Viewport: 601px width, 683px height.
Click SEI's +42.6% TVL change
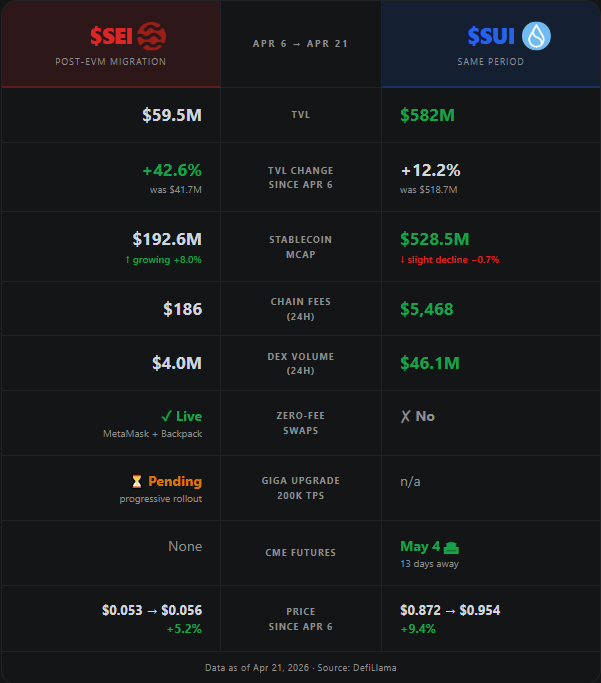coord(172,170)
